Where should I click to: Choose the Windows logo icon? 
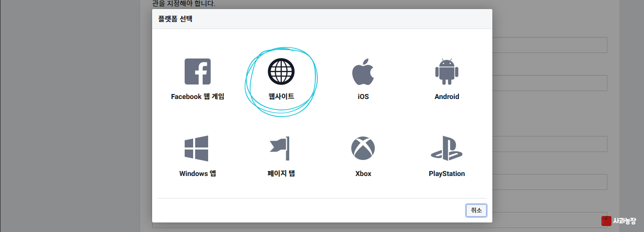coord(197,148)
